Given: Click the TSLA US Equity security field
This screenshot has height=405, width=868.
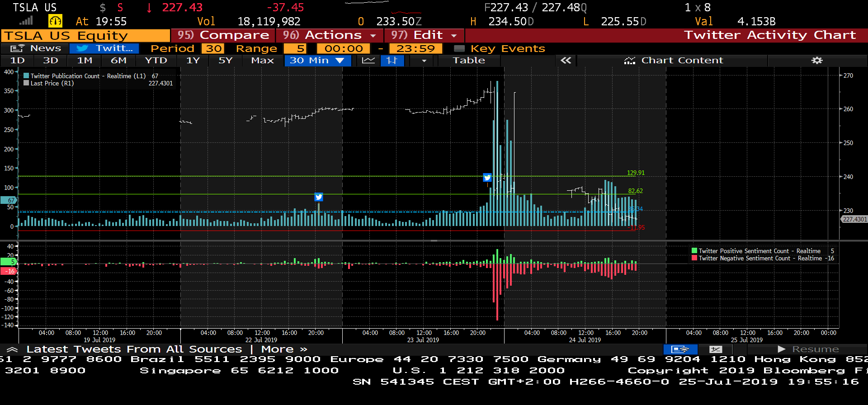Looking at the screenshot, I should (x=85, y=36).
